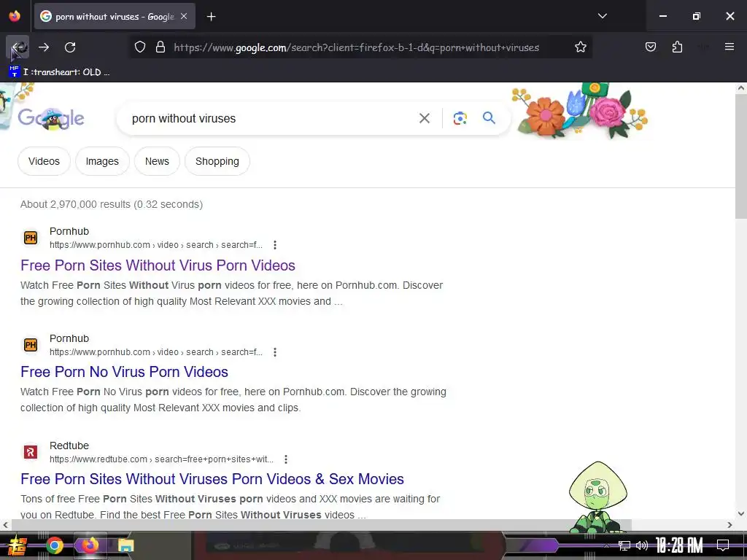The width and height of the screenshot is (747, 560).
Task: Click the horizontal scrollbar left arrow
Action: (x=5, y=525)
